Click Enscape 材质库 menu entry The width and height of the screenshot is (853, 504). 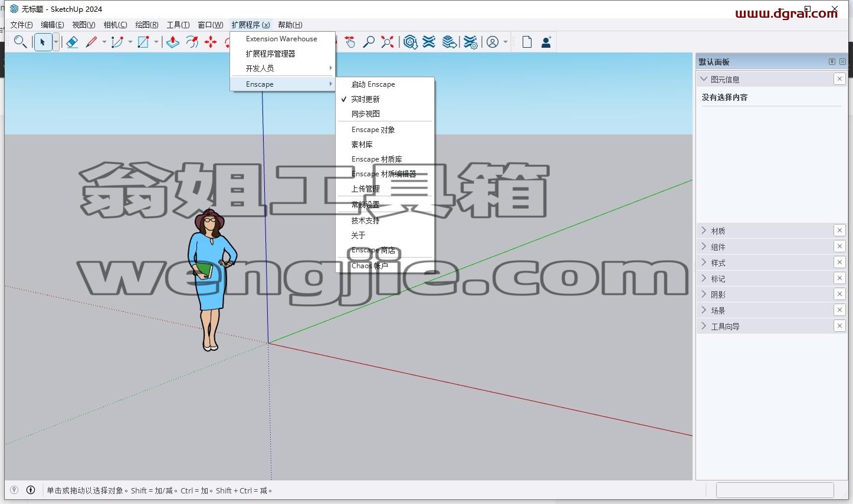pos(385,159)
